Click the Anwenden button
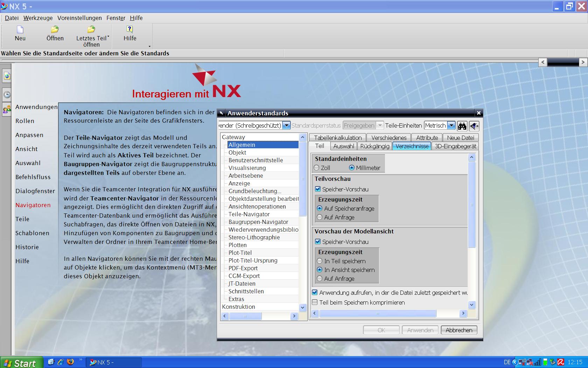The image size is (588, 368). [x=420, y=330]
